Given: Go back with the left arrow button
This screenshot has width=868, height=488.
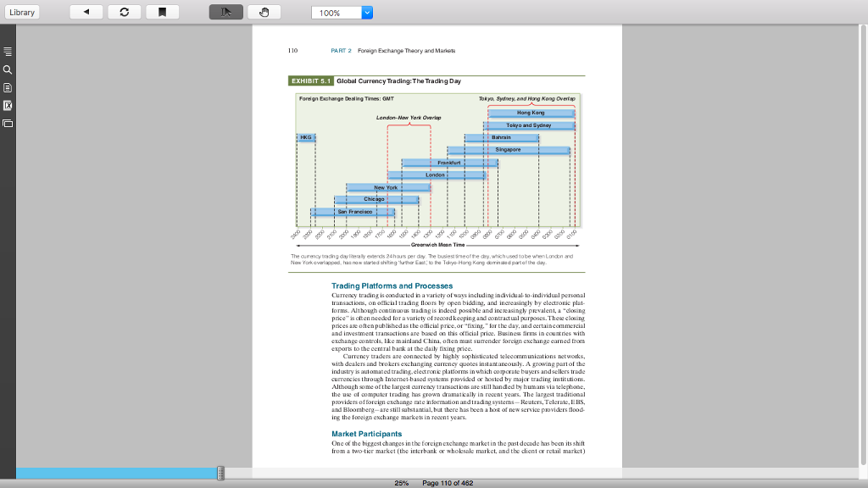Looking at the screenshot, I should pos(86,12).
